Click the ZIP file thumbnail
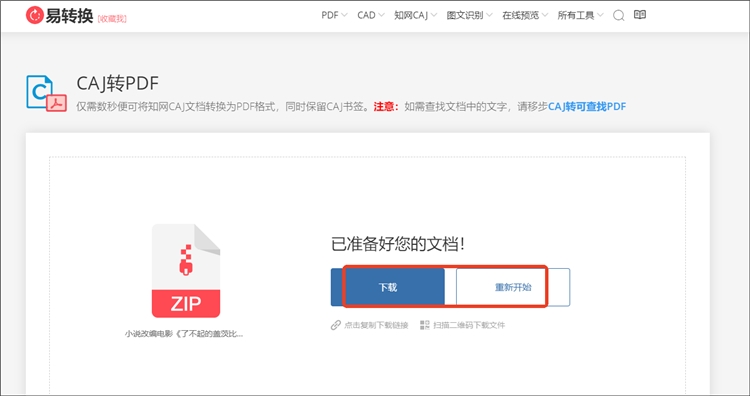750x396 pixels. click(x=186, y=271)
